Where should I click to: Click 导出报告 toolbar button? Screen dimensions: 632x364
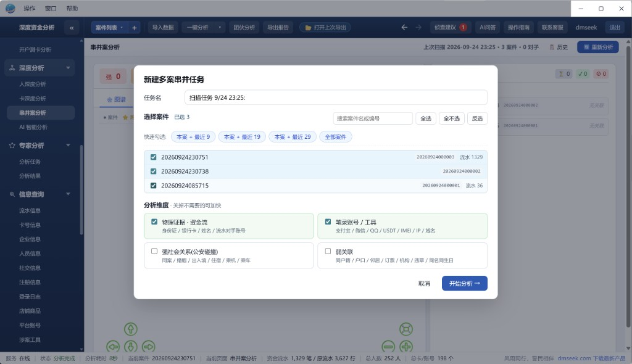click(x=278, y=27)
